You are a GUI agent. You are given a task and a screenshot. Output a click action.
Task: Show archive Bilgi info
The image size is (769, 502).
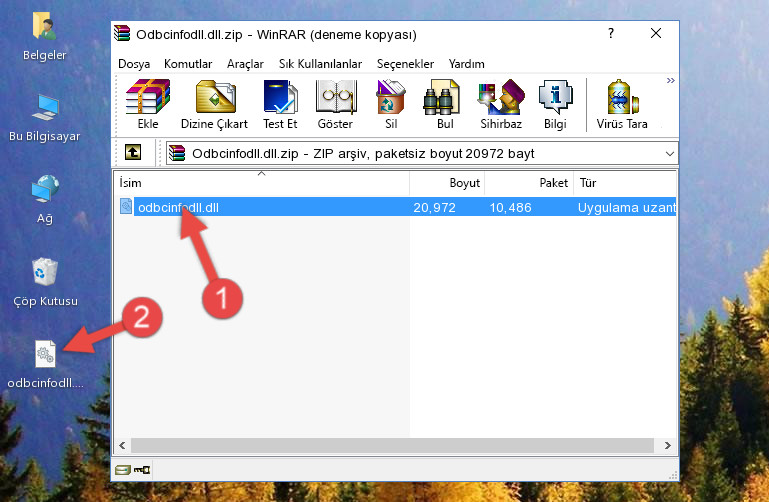tap(555, 104)
